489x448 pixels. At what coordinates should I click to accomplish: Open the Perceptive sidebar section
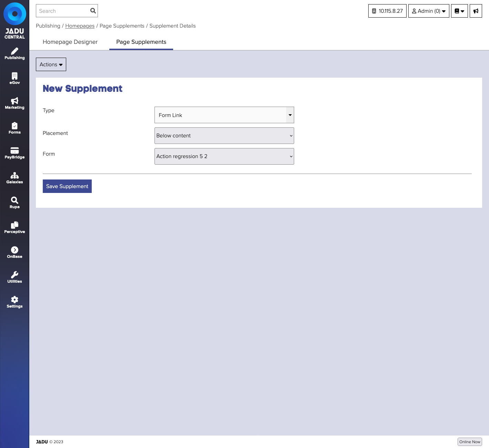[x=14, y=228]
